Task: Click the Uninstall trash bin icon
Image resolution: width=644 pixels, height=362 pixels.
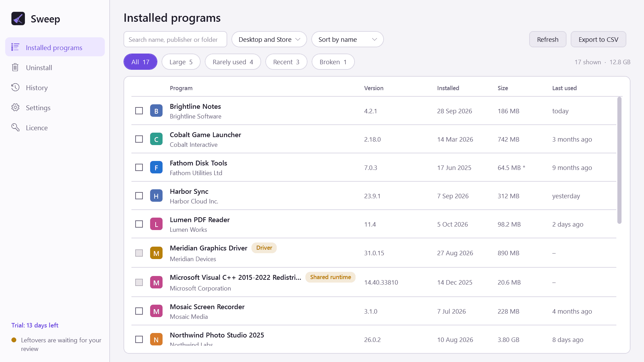Action: tap(15, 67)
